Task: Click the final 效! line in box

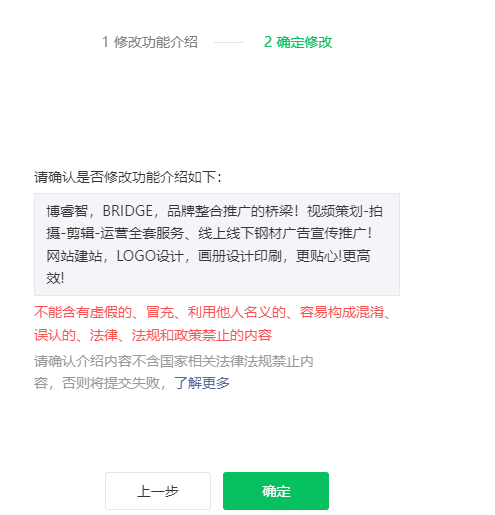Action: (55, 278)
